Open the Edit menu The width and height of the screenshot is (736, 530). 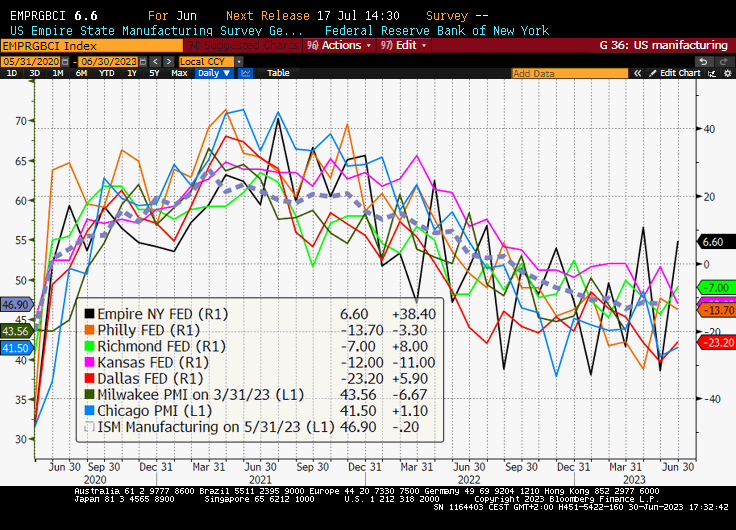(404, 45)
